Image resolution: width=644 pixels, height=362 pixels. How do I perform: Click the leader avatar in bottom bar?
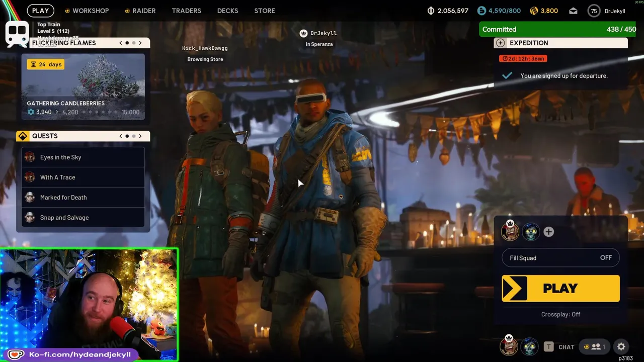[x=509, y=346]
